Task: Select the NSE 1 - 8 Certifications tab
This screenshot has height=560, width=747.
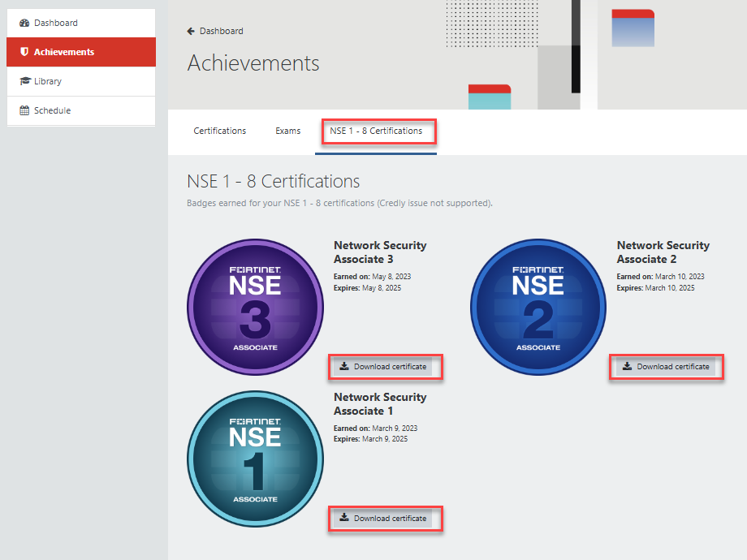Action: tap(376, 131)
